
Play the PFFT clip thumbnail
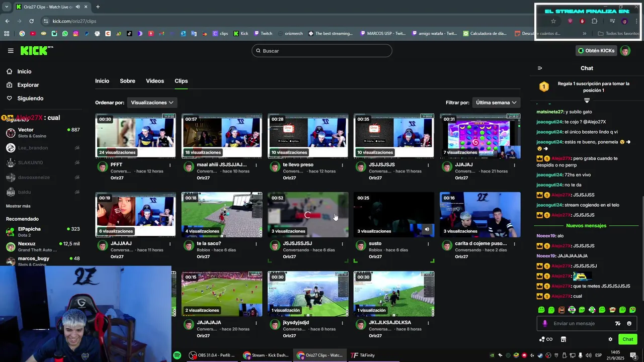(135, 136)
